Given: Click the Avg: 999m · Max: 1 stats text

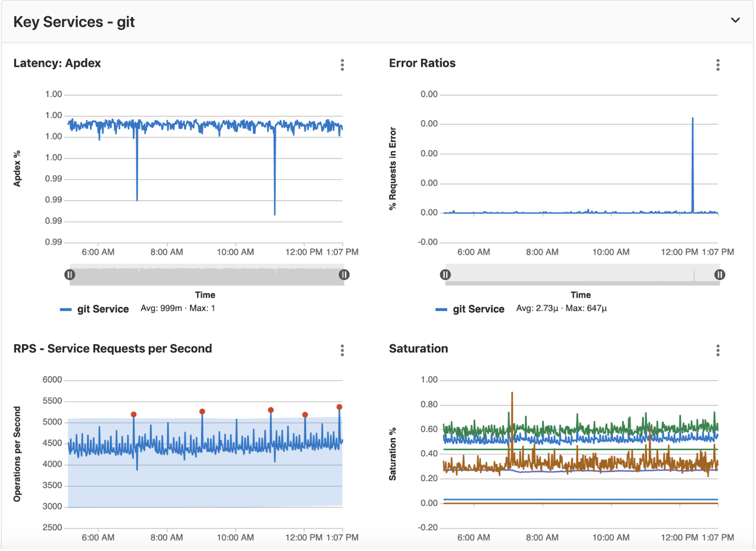Looking at the screenshot, I should click(x=177, y=309).
